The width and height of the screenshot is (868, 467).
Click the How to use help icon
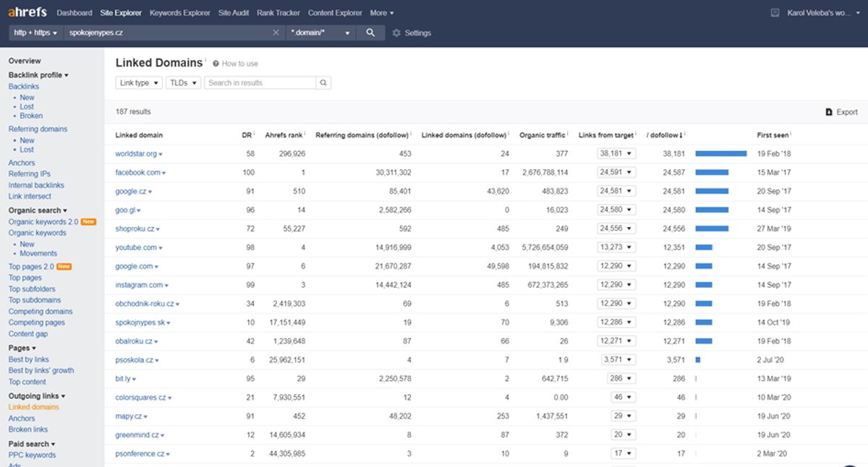coord(216,64)
